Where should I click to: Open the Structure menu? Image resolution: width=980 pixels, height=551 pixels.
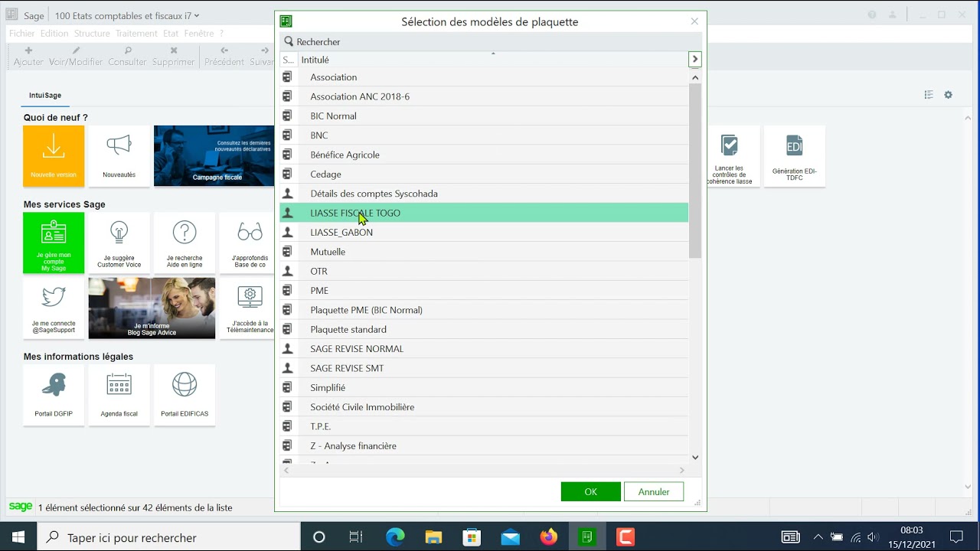(x=92, y=34)
